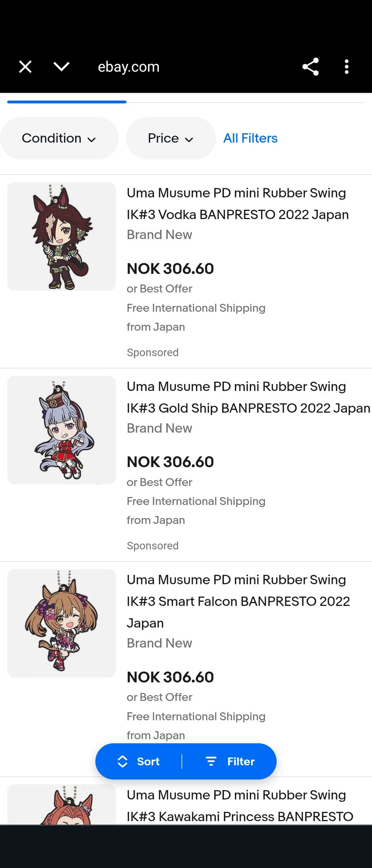The width and height of the screenshot is (372, 868).
Task: Open the Gold Ship BANPRESTO listing title
Action: click(248, 397)
